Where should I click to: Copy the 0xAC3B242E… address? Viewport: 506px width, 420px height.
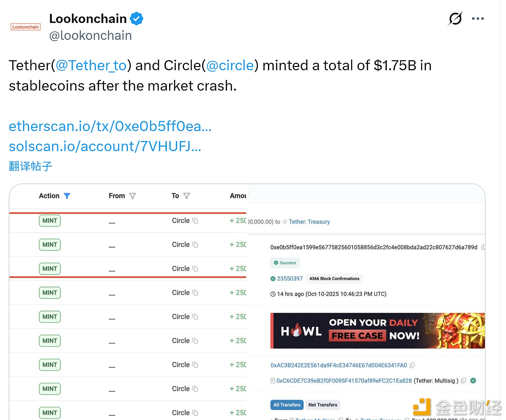coord(412,365)
